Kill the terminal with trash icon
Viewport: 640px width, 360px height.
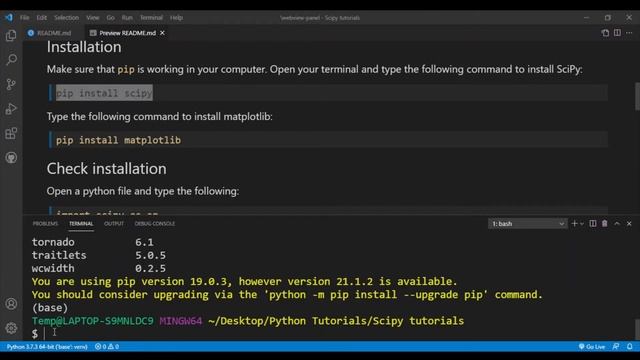604,224
